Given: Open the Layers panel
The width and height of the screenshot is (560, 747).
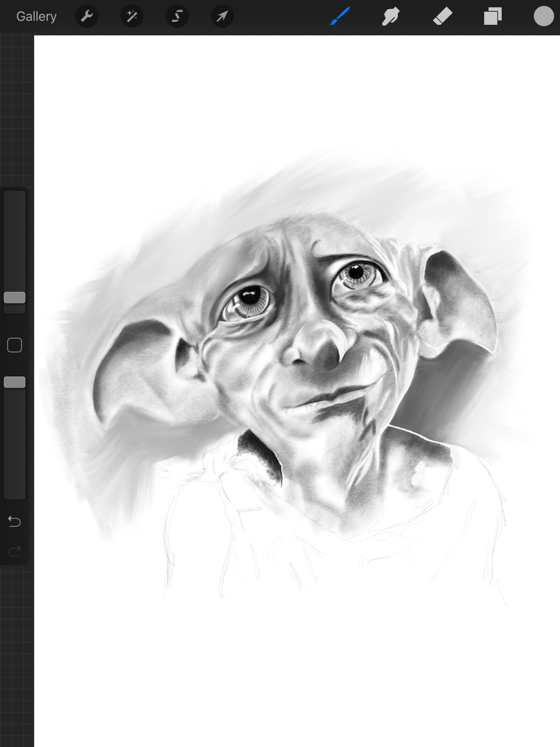Looking at the screenshot, I should (x=493, y=16).
